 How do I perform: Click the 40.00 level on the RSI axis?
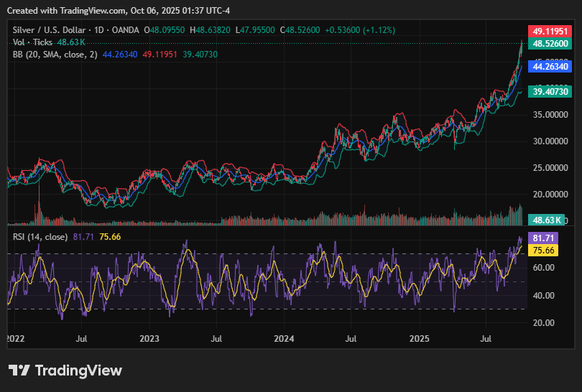pos(543,295)
